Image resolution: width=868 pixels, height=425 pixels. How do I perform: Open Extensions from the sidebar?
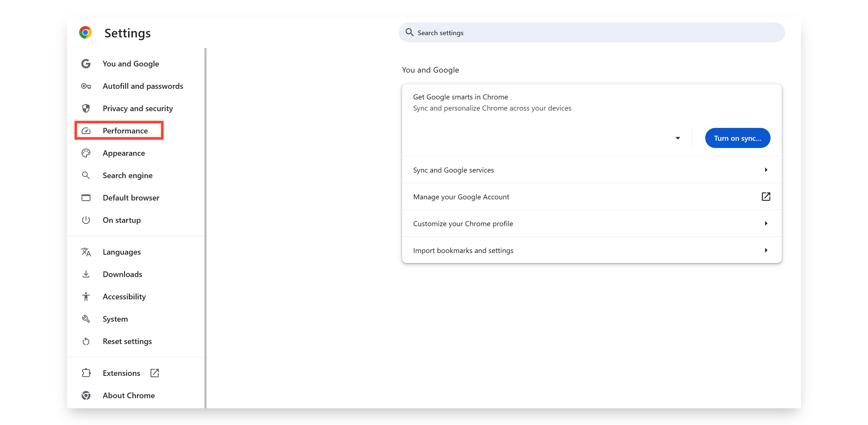point(121,373)
